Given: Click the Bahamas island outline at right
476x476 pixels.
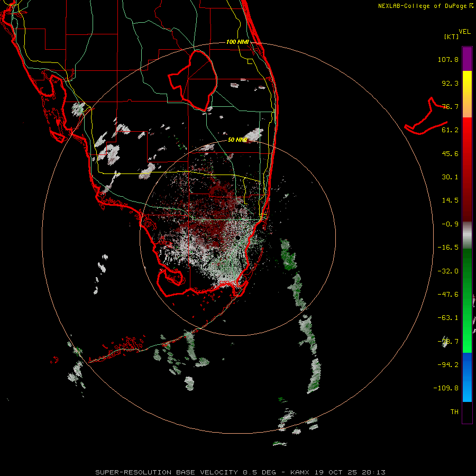Looking at the screenshot, I should click(426, 116).
